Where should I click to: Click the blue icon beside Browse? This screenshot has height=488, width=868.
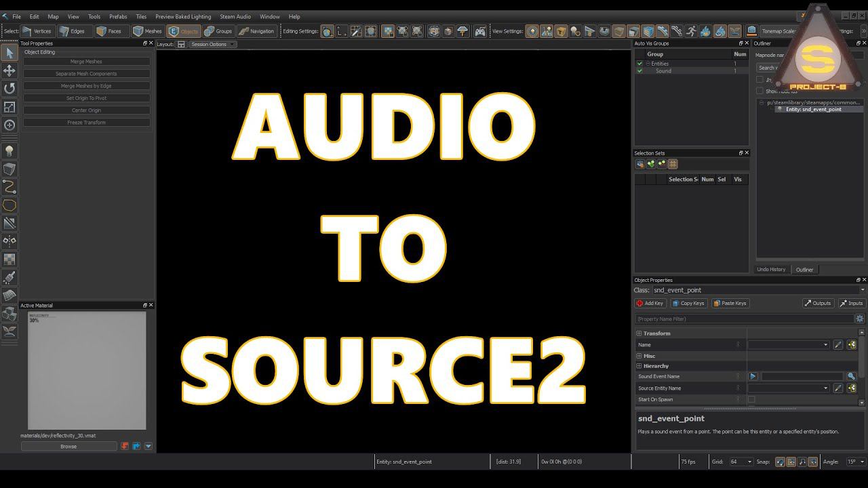pyautogui.click(x=136, y=446)
